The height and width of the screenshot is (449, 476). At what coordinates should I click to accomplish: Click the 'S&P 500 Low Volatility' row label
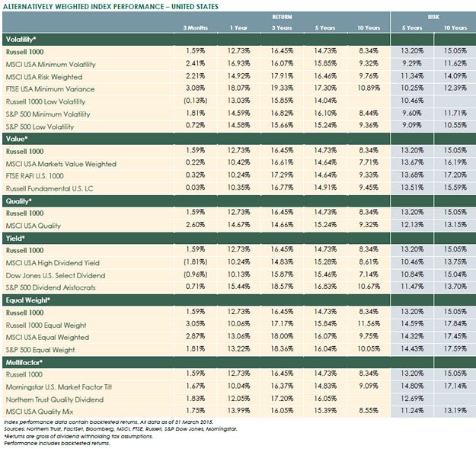point(40,127)
